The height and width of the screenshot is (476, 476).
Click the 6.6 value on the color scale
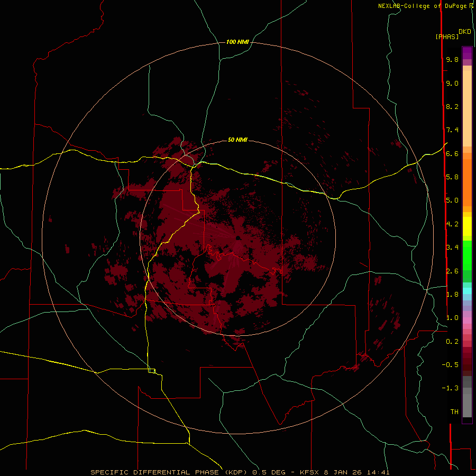click(452, 153)
